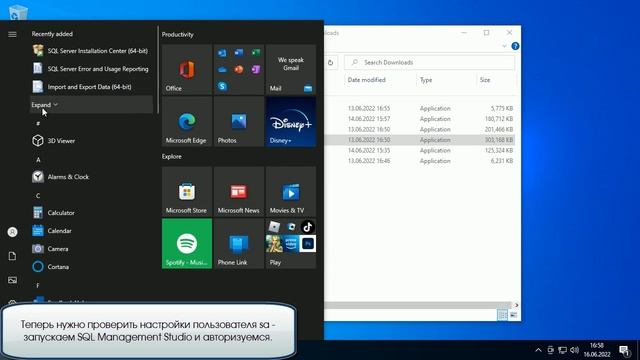Refresh the Downloads folder in Explorer

(x=331, y=62)
